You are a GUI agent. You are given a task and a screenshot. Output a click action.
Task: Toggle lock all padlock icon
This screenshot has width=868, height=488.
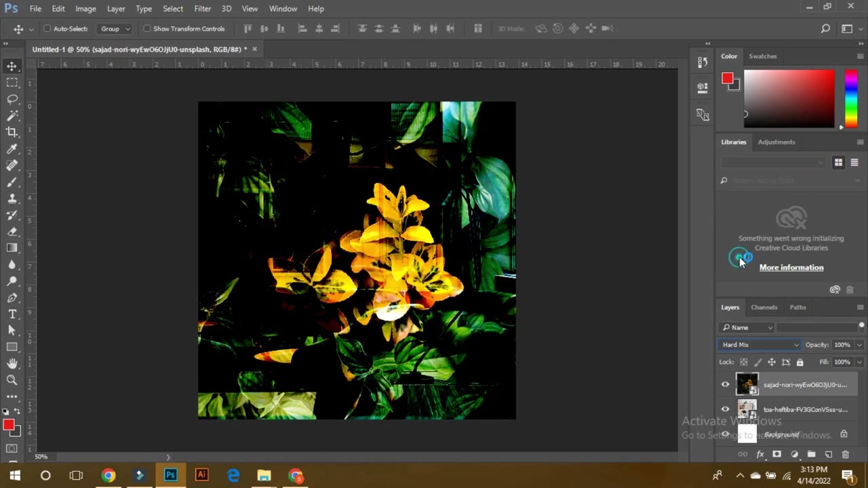tap(800, 363)
